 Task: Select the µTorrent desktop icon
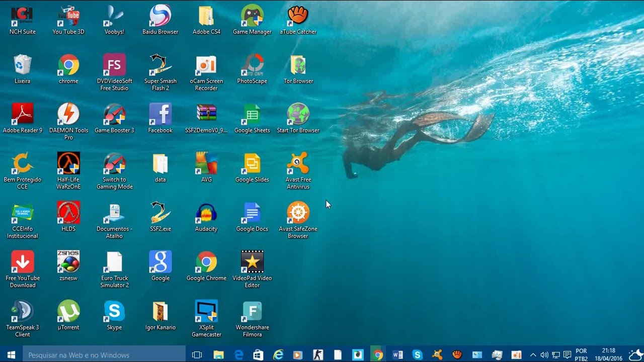[x=68, y=316]
